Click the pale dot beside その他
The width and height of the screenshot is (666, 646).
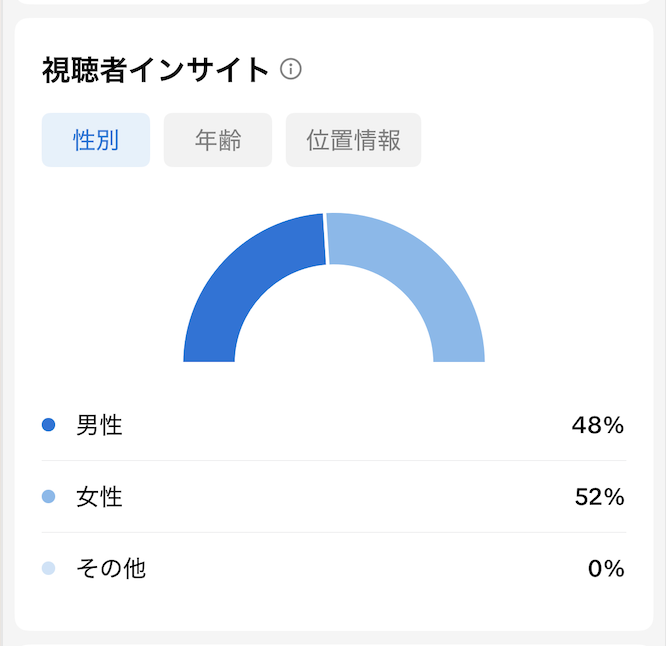pyautogui.click(x=48, y=568)
